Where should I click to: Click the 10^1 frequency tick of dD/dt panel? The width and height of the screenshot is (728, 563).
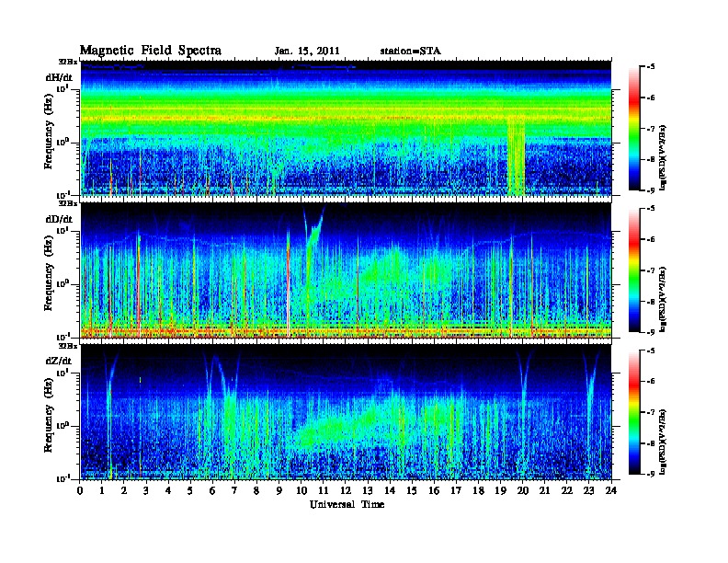[63, 230]
